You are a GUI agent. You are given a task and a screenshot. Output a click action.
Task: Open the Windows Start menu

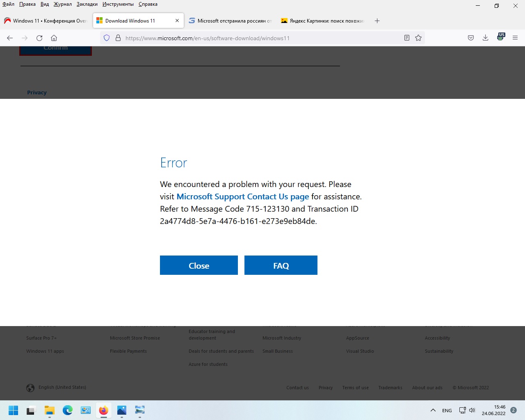[x=14, y=410]
